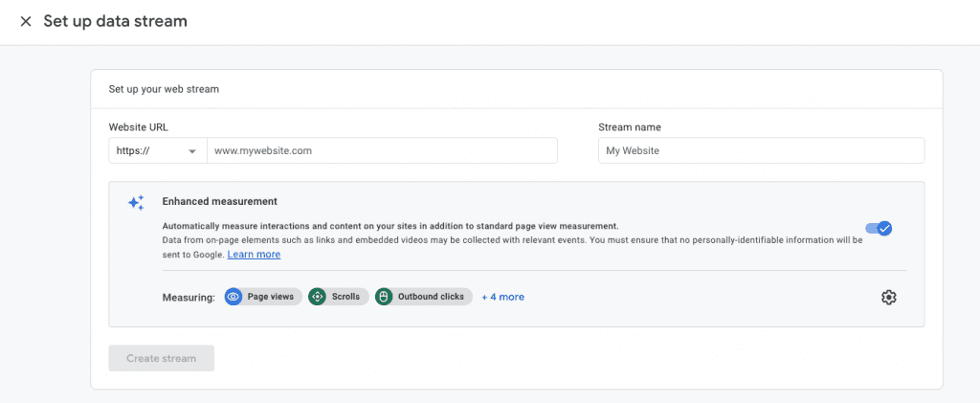Click the Website URL input field
980x403 pixels.
[x=382, y=150]
